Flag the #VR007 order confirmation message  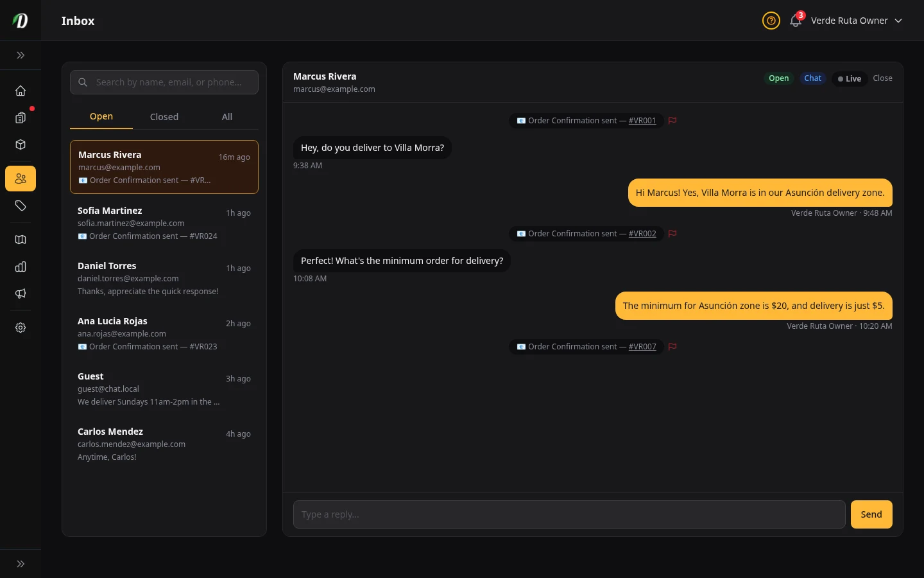[672, 347]
